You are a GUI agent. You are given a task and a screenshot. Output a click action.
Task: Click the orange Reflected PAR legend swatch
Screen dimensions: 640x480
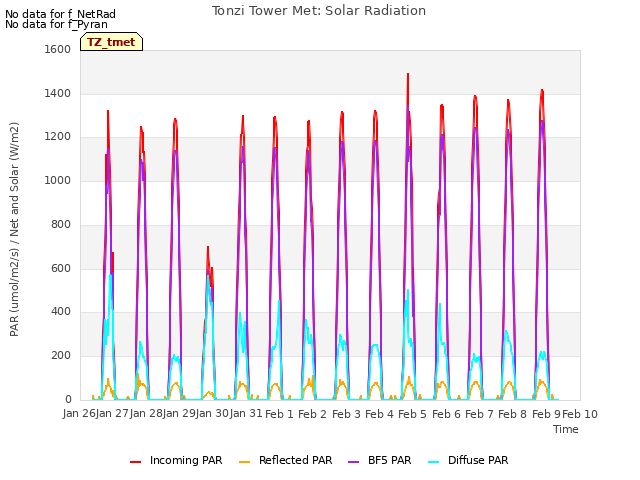(x=244, y=462)
